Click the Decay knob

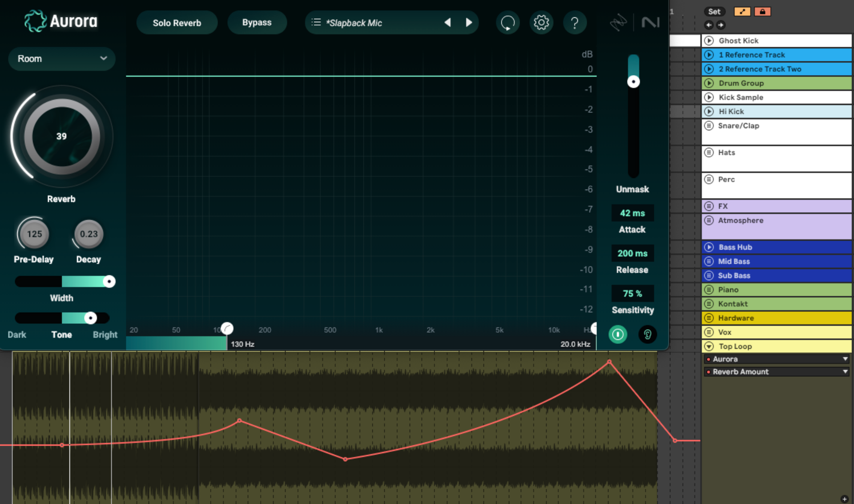(89, 234)
